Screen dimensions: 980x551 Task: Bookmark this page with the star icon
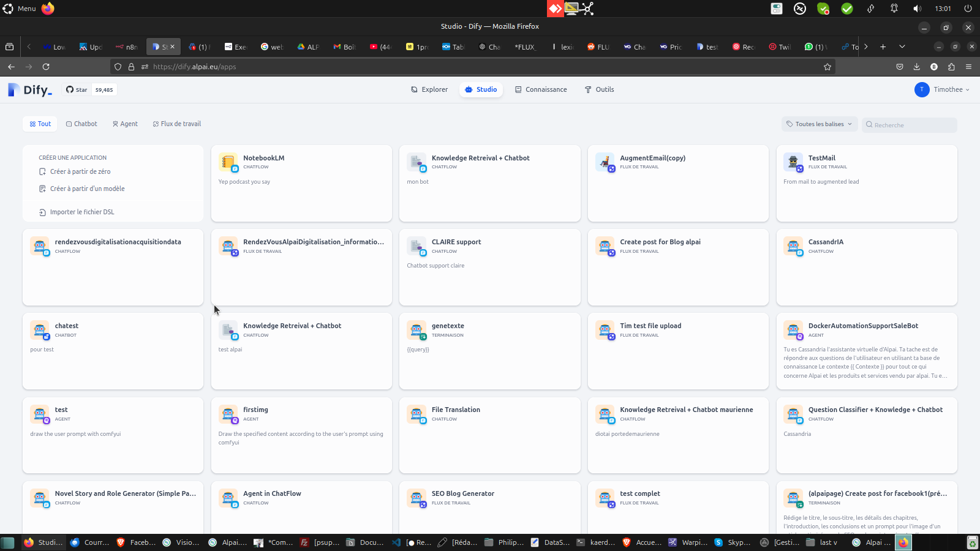(x=827, y=67)
